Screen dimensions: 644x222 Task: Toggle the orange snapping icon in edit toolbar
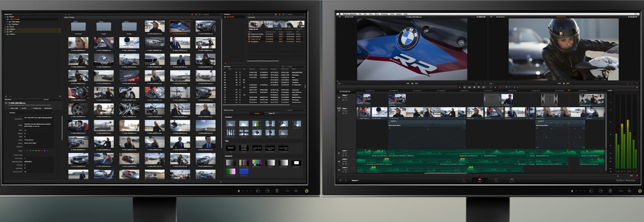point(496,87)
